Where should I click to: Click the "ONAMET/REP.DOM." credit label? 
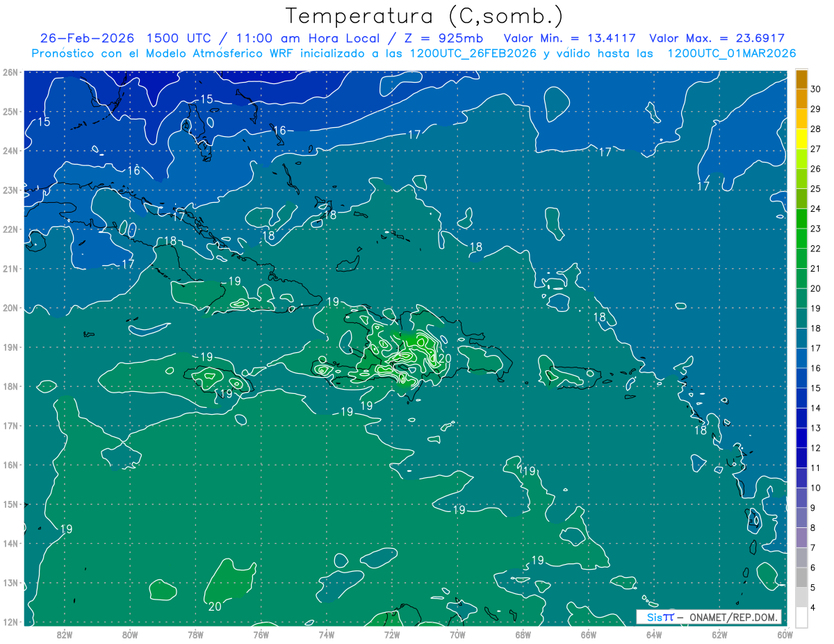point(734,617)
